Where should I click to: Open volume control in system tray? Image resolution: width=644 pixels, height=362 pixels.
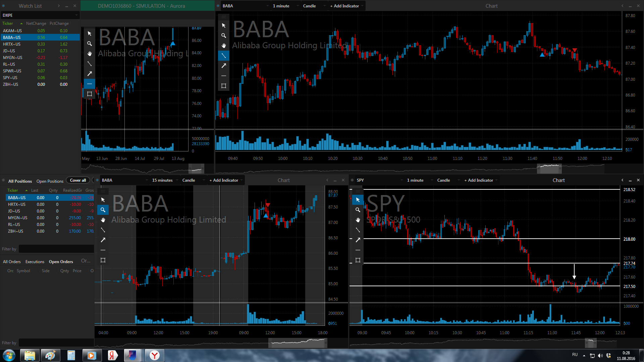click(x=600, y=356)
